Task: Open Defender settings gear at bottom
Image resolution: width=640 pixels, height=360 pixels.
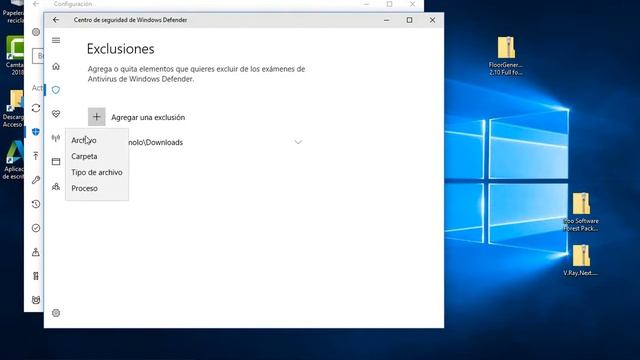Action: tap(56, 313)
